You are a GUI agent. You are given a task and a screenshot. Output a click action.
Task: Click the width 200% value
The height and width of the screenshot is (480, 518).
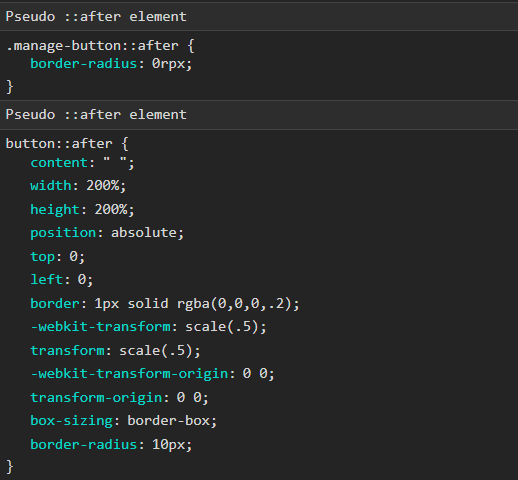(103, 185)
